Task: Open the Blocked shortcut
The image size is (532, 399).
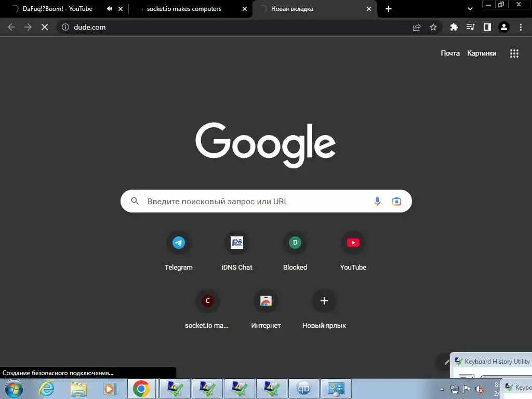Action: click(x=295, y=251)
